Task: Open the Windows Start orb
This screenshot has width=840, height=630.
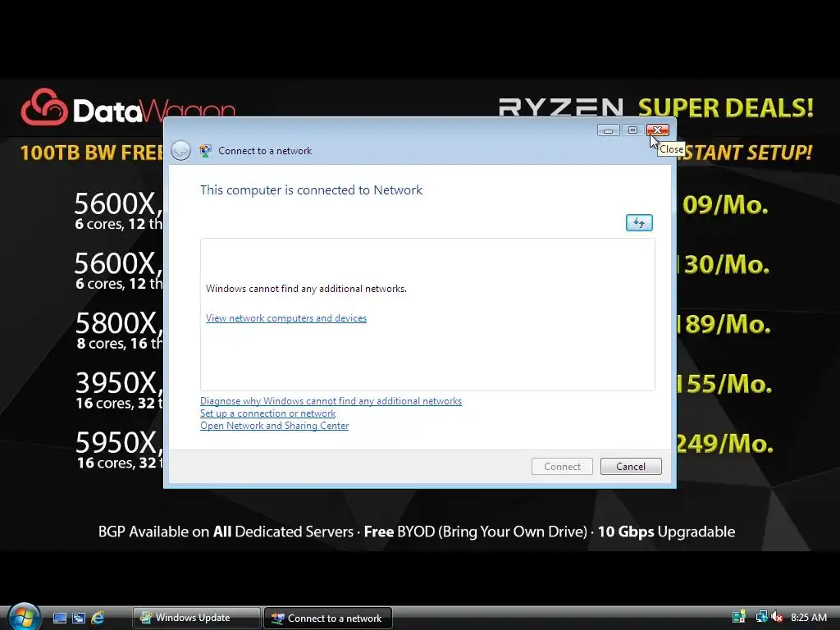Action: point(24,617)
